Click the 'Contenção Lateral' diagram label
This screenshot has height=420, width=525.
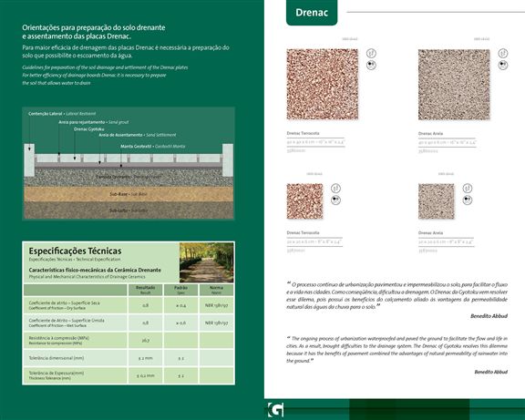click(x=46, y=114)
